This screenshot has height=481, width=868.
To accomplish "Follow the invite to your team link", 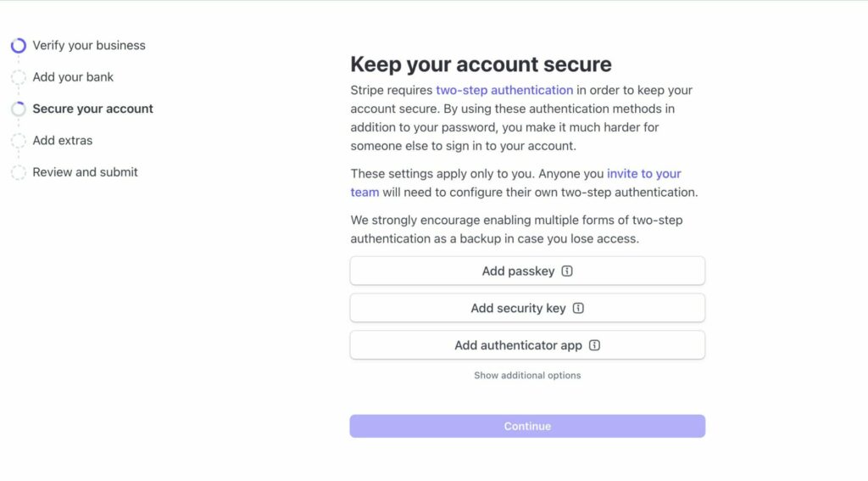I will (x=643, y=173).
